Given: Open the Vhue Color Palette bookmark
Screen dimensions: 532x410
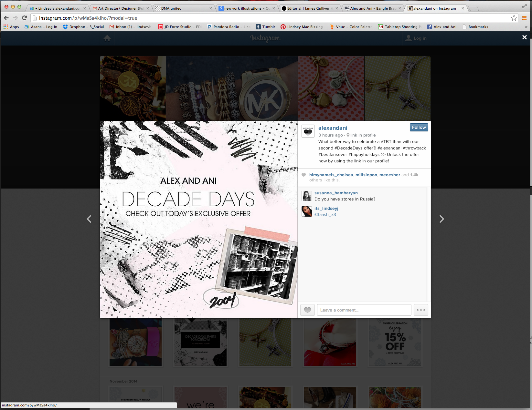Looking at the screenshot, I should click(351, 27).
